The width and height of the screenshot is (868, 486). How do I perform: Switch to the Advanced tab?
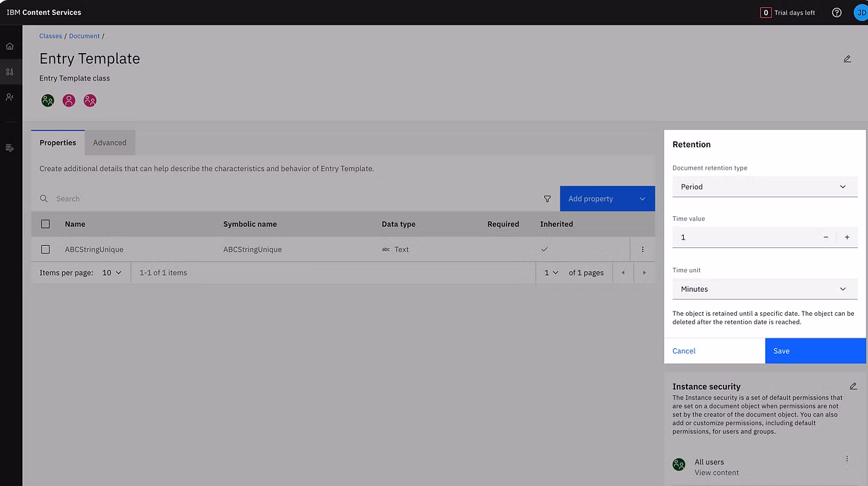click(109, 143)
